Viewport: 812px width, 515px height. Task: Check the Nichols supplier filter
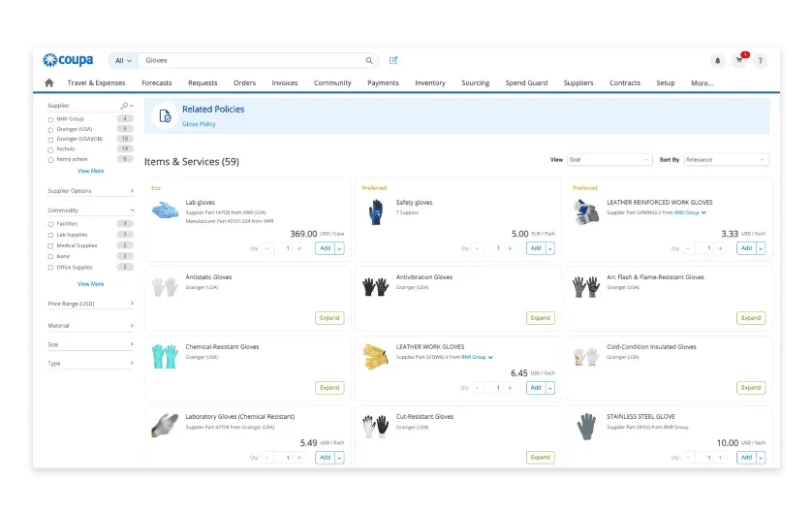point(50,149)
